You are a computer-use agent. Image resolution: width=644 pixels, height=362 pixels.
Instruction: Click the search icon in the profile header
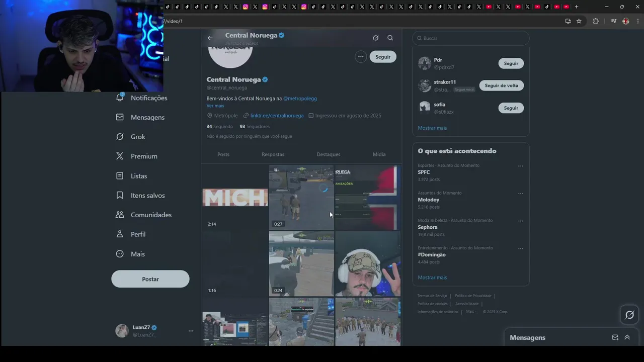pyautogui.click(x=390, y=38)
